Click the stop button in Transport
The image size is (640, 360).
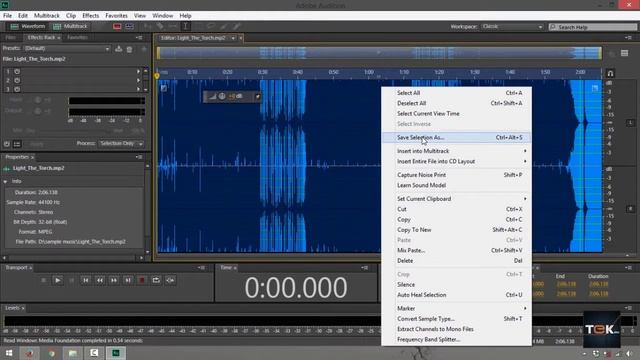coord(44,280)
